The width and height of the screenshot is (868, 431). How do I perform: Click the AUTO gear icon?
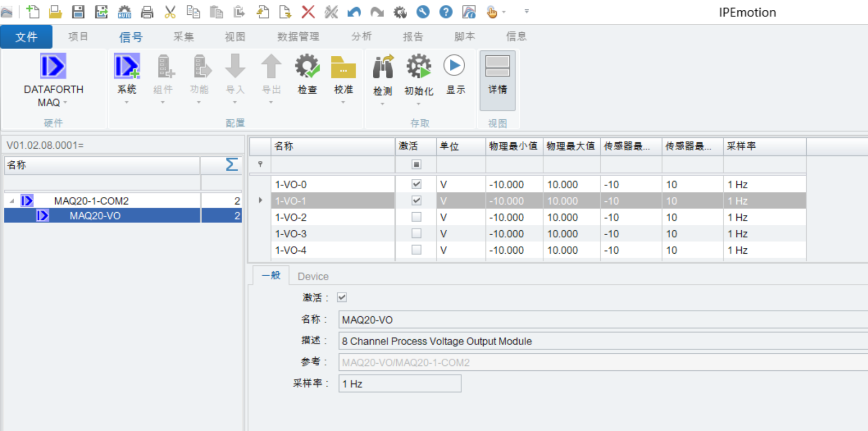[125, 11]
